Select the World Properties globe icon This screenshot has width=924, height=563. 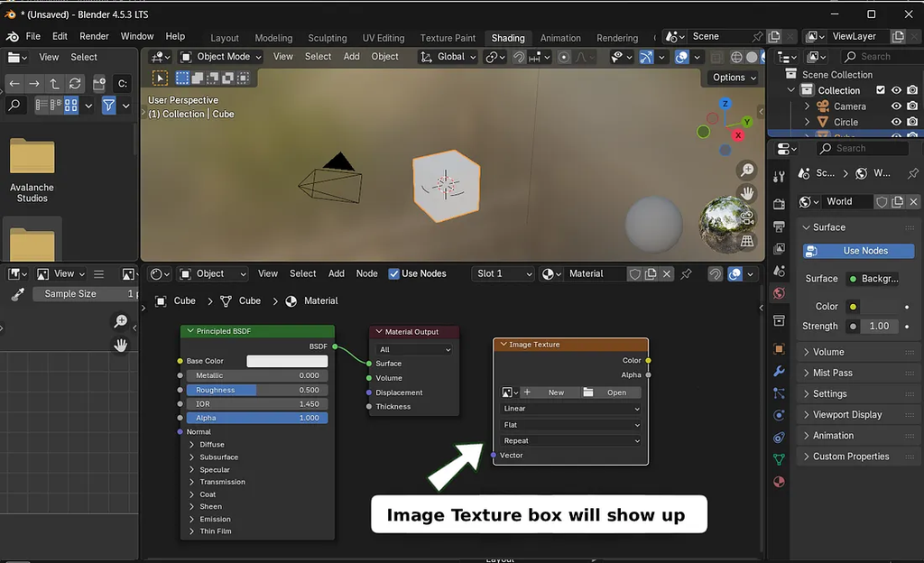(x=780, y=291)
